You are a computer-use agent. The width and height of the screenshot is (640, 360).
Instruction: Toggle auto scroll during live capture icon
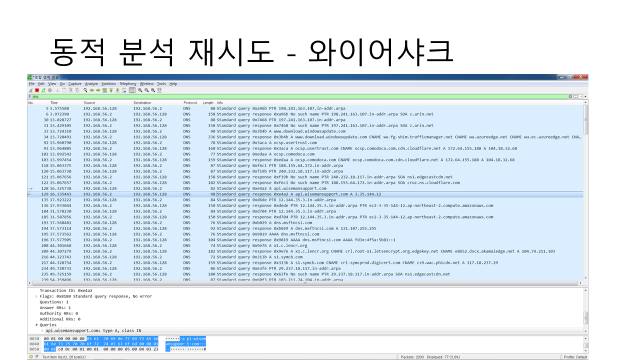124,90
